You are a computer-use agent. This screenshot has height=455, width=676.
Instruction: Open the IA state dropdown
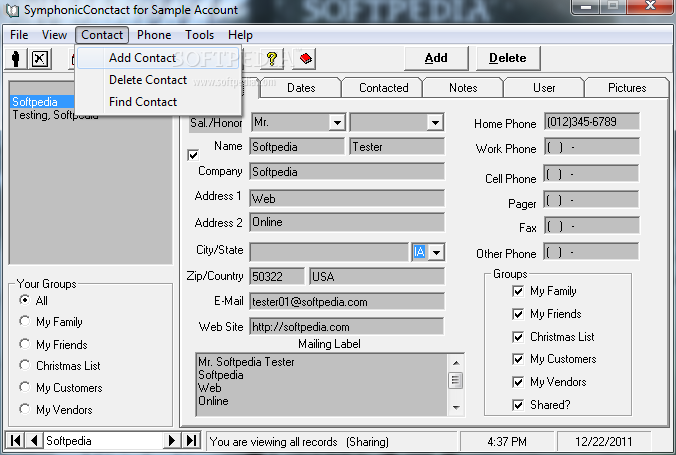coord(436,252)
